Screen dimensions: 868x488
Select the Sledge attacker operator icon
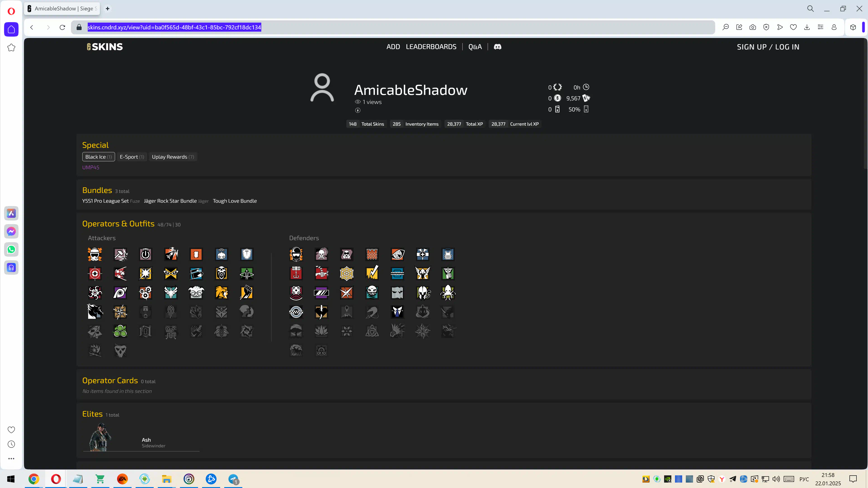(x=120, y=255)
